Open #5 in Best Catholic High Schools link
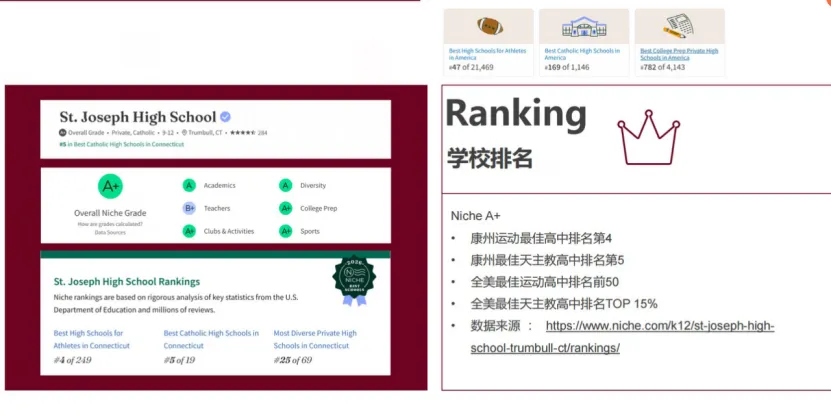 121,144
